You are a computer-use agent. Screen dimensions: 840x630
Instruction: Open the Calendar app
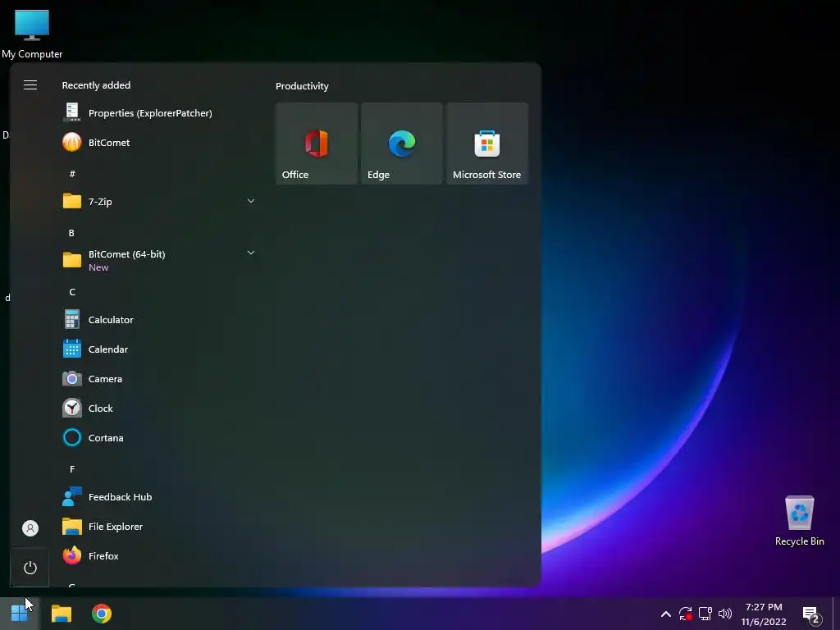[158, 349]
